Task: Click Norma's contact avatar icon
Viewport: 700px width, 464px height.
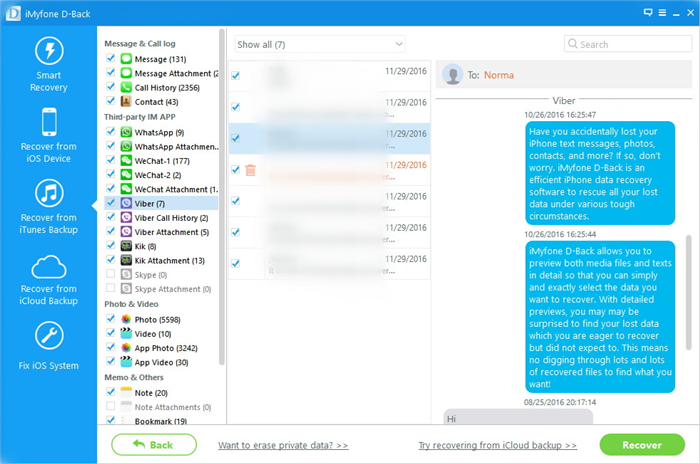Action: [x=453, y=75]
